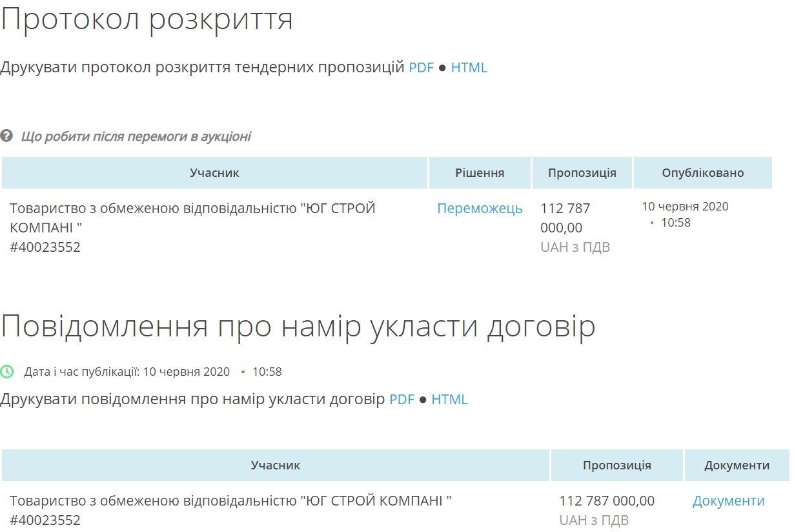Open HTML of intent-to-contract notice
This screenshot has height=532, width=794.
click(449, 399)
